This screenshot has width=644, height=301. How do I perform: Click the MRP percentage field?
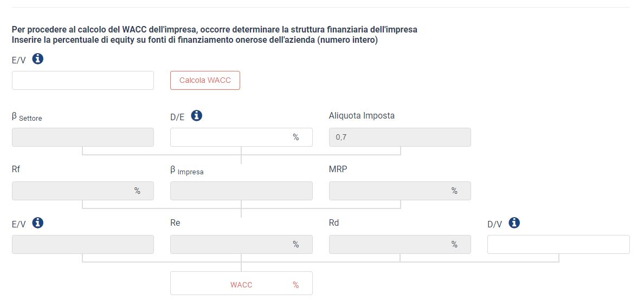400,191
